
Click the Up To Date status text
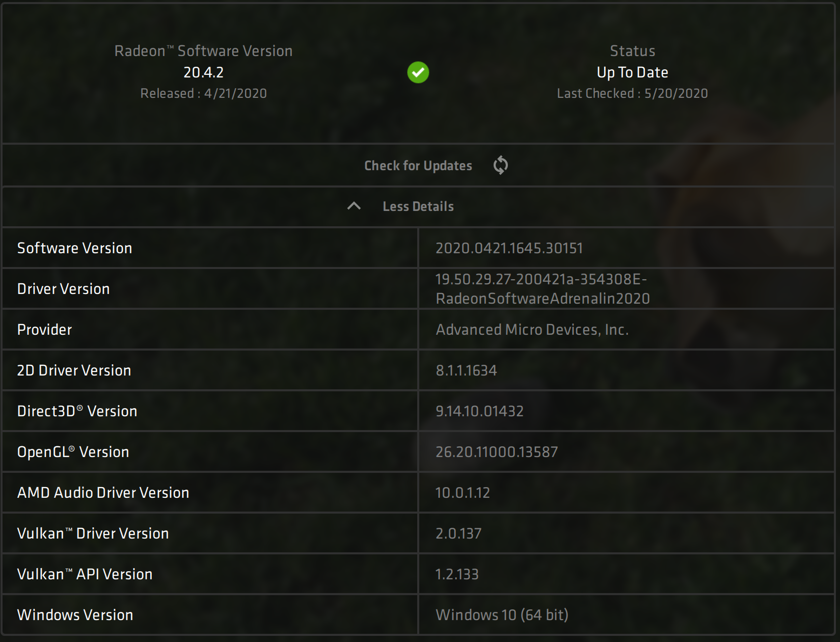pos(632,72)
